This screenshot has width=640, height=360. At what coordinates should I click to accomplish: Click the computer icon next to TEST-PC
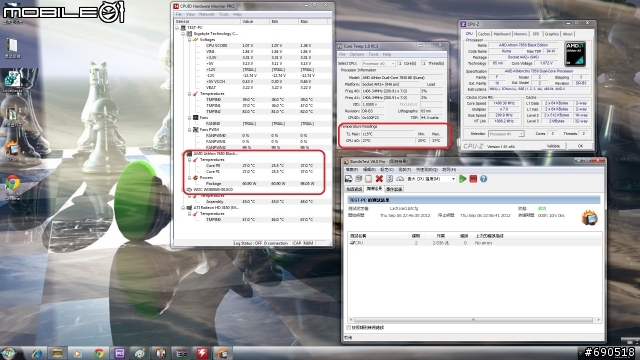(183, 27)
